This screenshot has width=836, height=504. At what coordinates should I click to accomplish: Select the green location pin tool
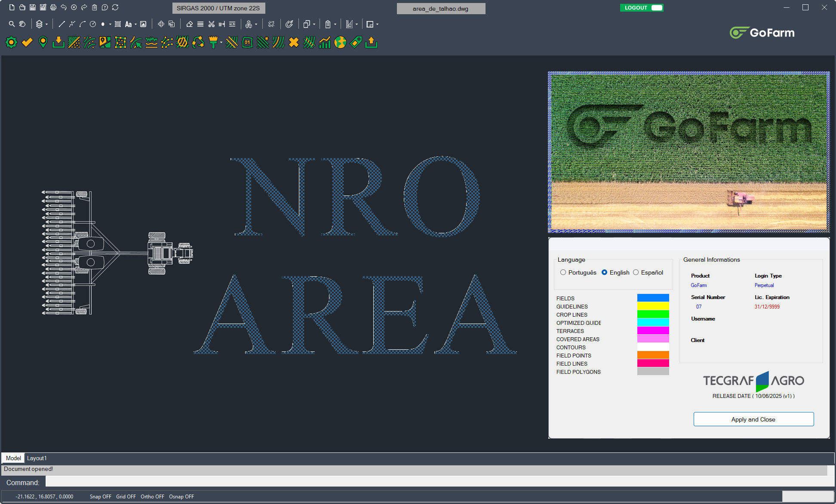[x=43, y=43]
